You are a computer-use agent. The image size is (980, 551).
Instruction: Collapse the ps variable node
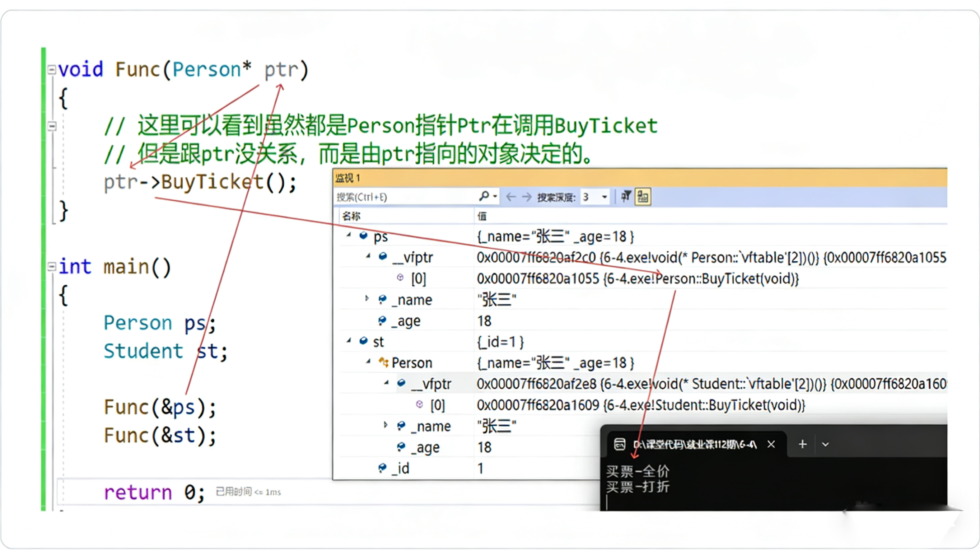point(349,235)
